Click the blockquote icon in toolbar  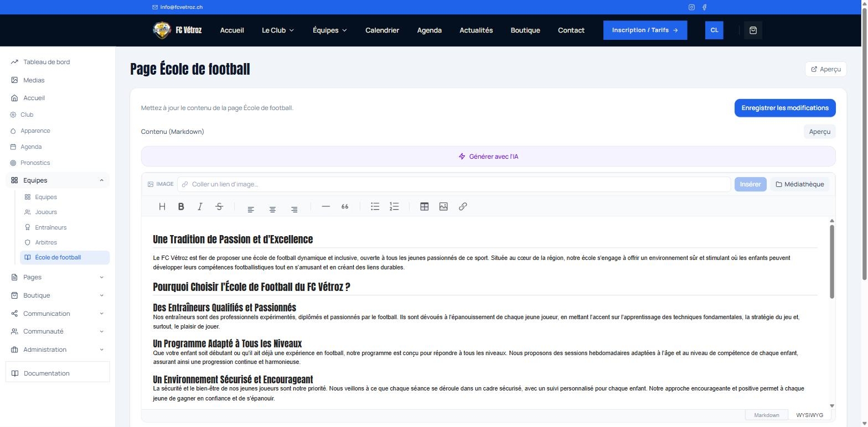(345, 206)
